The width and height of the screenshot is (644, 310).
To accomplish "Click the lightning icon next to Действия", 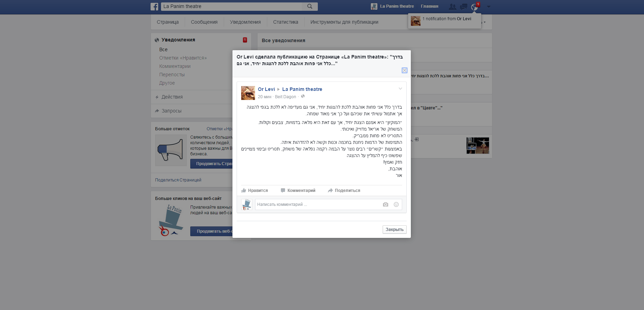I will (157, 97).
